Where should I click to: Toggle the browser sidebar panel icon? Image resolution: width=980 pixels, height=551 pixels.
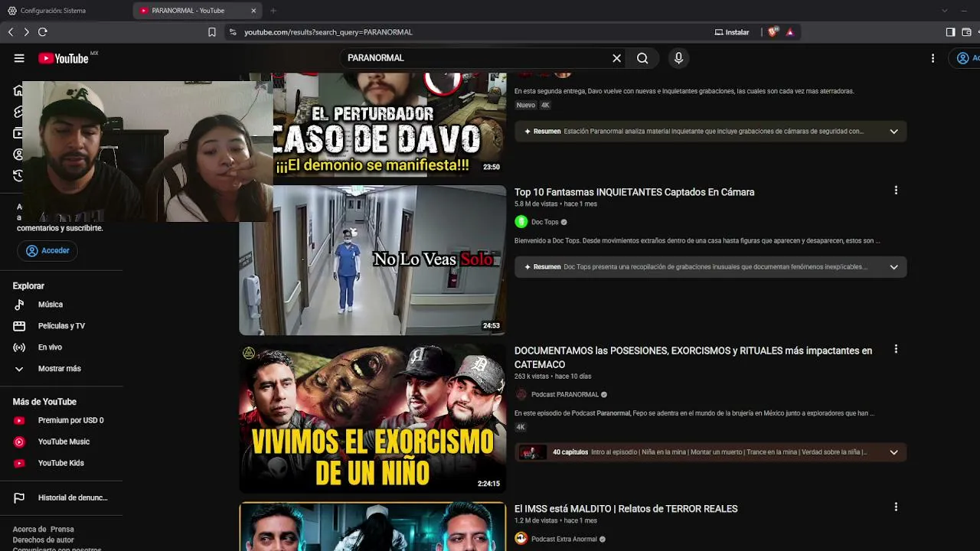(x=950, y=32)
